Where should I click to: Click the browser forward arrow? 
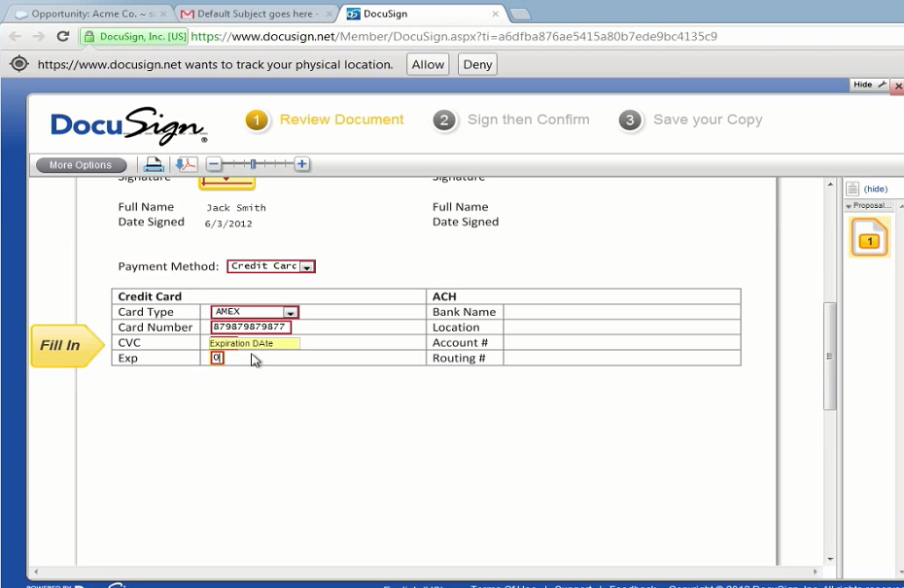pyautogui.click(x=39, y=36)
